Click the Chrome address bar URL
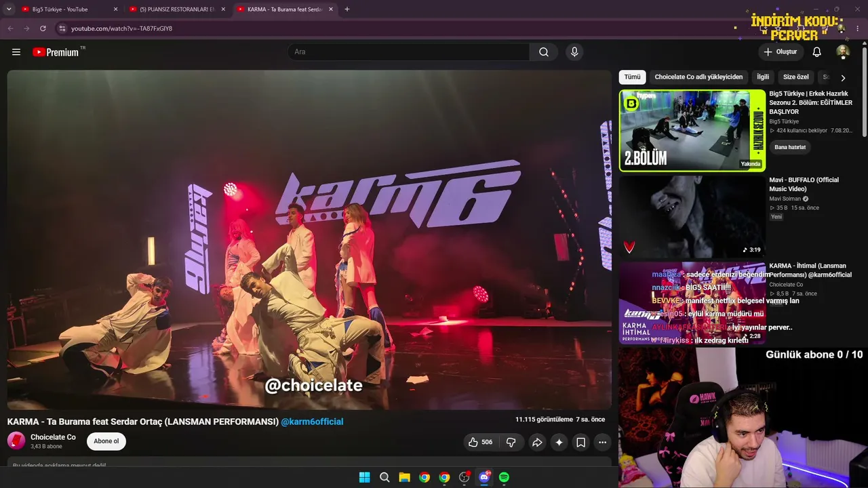Image resolution: width=868 pixels, height=488 pixels. [x=122, y=28]
